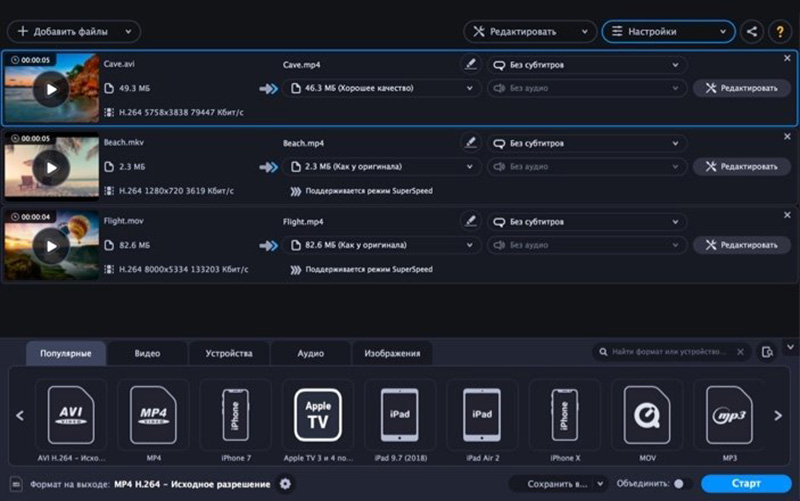Pick the AVI H.264 format preset
Viewport: 800px width, 501px height.
point(71,415)
